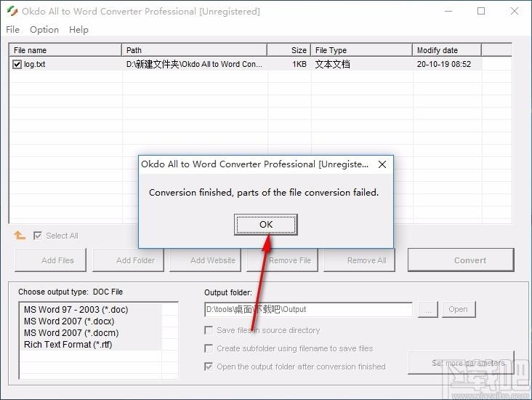The image size is (532, 400).
Task: Sort by Size column header
Action: (x=289, y=50)
